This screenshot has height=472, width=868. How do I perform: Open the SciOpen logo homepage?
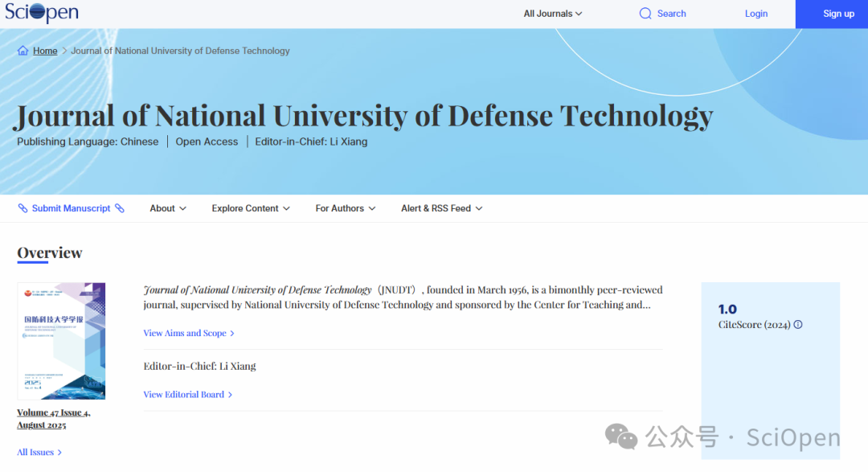click(42, 12)
